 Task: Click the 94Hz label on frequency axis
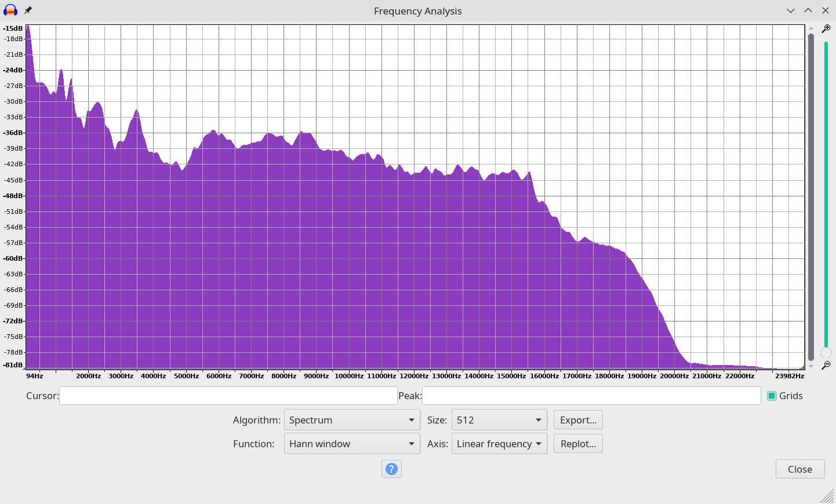[x=35, y=376]
